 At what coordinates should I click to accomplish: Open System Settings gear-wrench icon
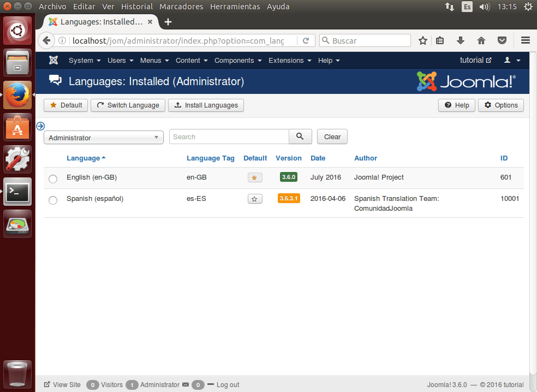[17, 159]
